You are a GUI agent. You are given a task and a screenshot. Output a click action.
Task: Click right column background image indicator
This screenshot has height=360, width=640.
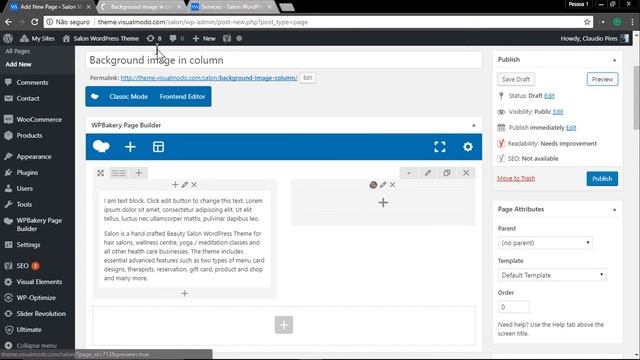(x=373, y=184)
